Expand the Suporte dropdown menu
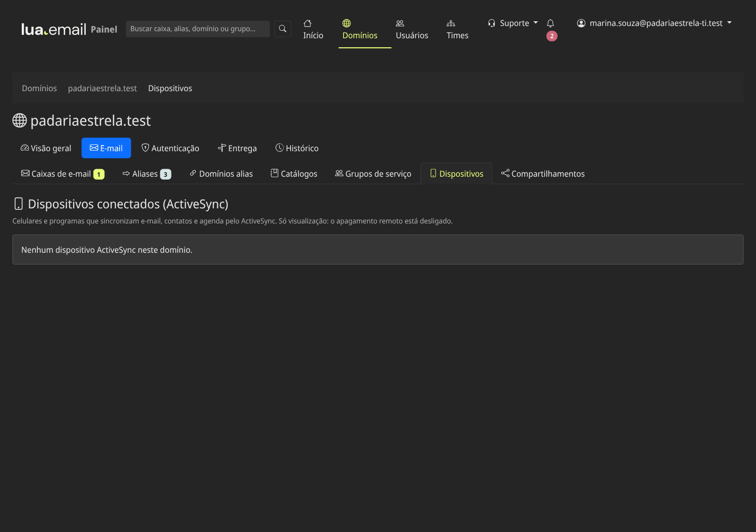This screenshot has width=756, height=532. (x=513, y=23)
